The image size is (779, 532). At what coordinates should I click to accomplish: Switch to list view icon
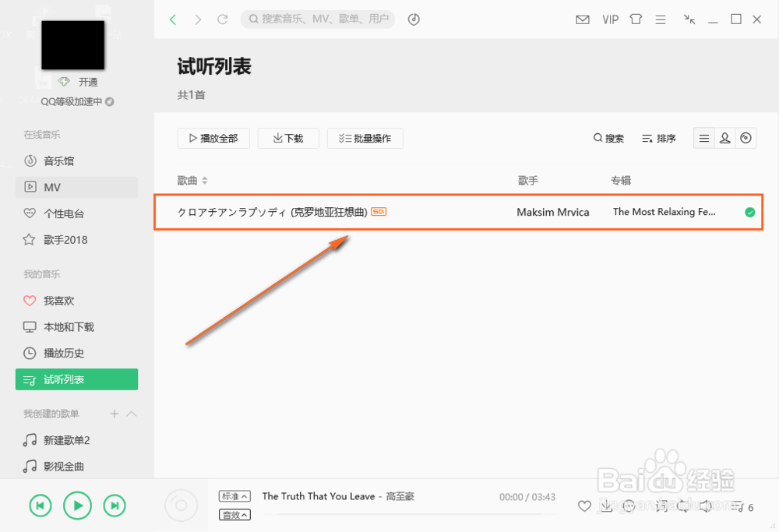(x=704, y=138)
